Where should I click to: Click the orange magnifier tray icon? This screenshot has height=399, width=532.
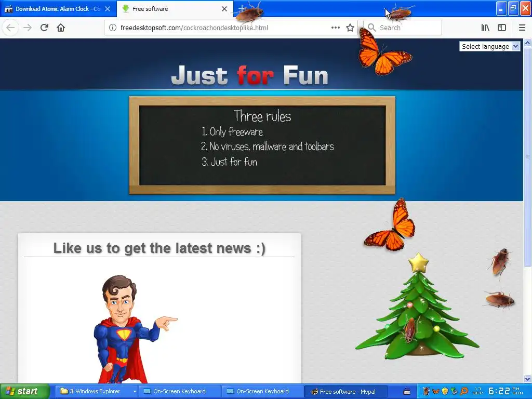(464, 392)
